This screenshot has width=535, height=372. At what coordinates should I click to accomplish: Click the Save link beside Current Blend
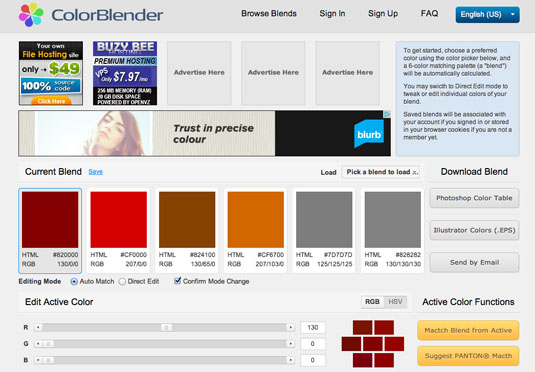pyautogui.click(x=96, y=172)
